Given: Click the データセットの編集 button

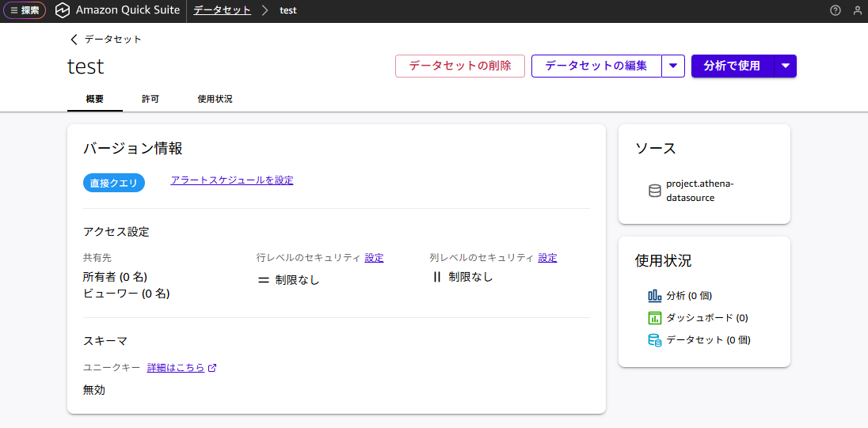Looking at the screenshot, I should 596,66.
